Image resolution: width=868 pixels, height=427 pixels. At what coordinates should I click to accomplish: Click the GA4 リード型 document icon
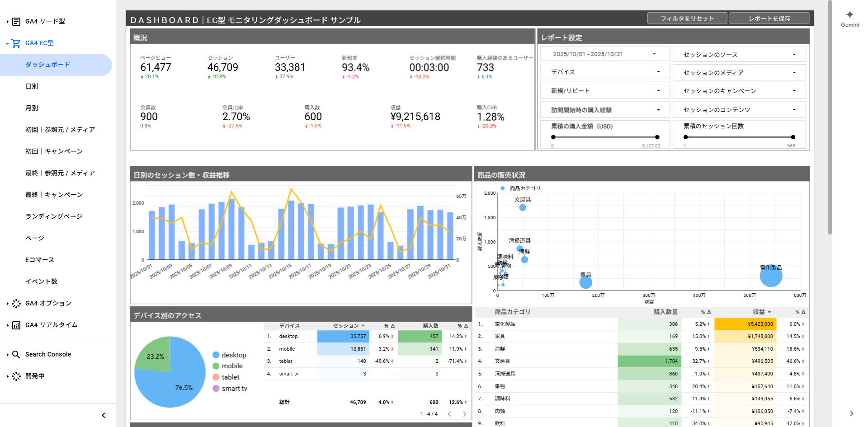pyautogui.click(x=16, y=22)
